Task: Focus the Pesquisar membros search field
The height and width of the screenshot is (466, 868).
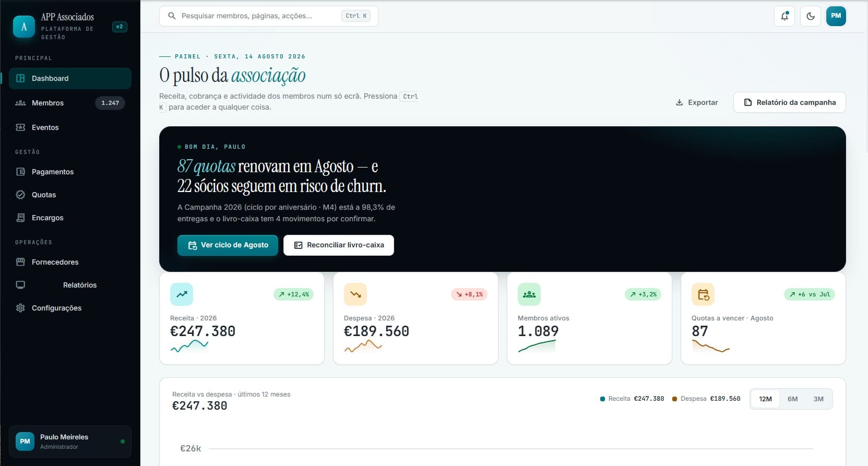Action: [268, 16]
